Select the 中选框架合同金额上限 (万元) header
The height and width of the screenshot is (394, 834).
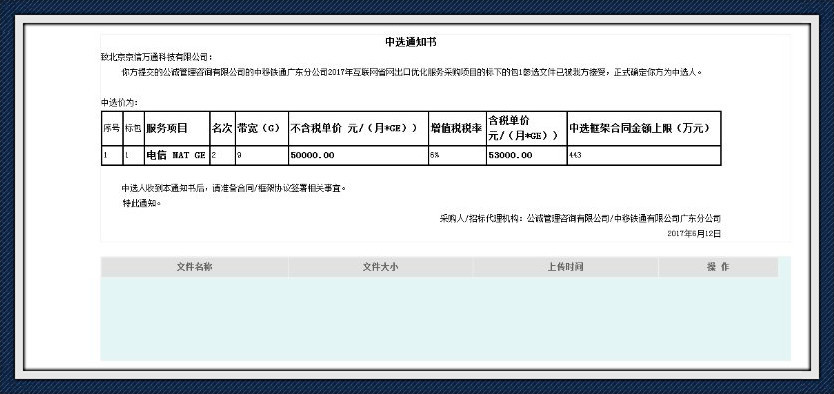(x=644, y=128)
